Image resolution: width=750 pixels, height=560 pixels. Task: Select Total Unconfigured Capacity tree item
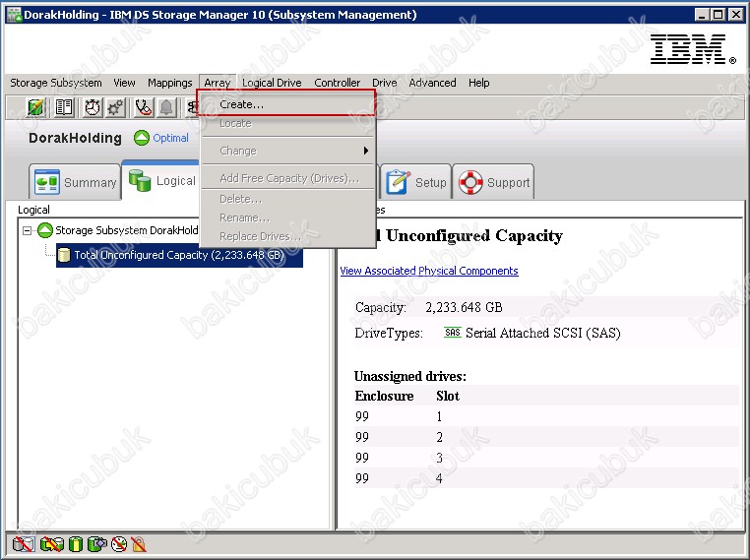(x=179, y=255)
